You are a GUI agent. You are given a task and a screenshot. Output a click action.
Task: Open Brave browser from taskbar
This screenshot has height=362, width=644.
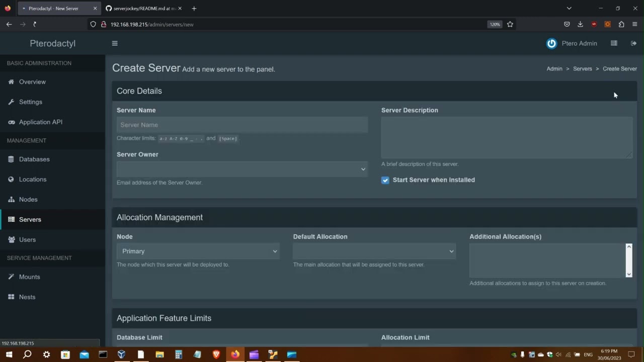coord(216,354)
